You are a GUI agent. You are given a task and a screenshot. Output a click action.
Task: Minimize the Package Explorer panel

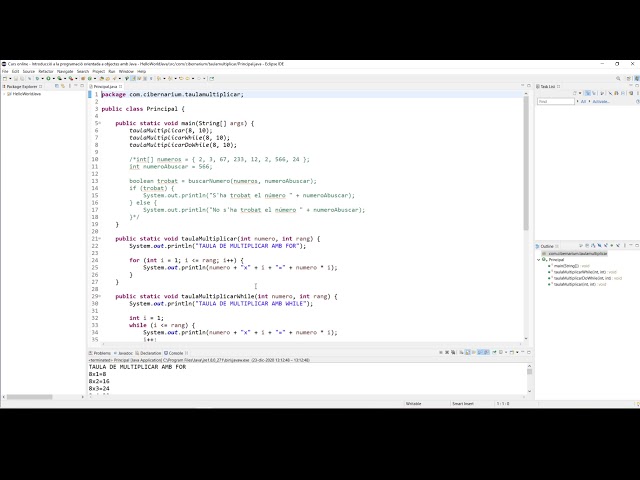click(x=76, y=86)
